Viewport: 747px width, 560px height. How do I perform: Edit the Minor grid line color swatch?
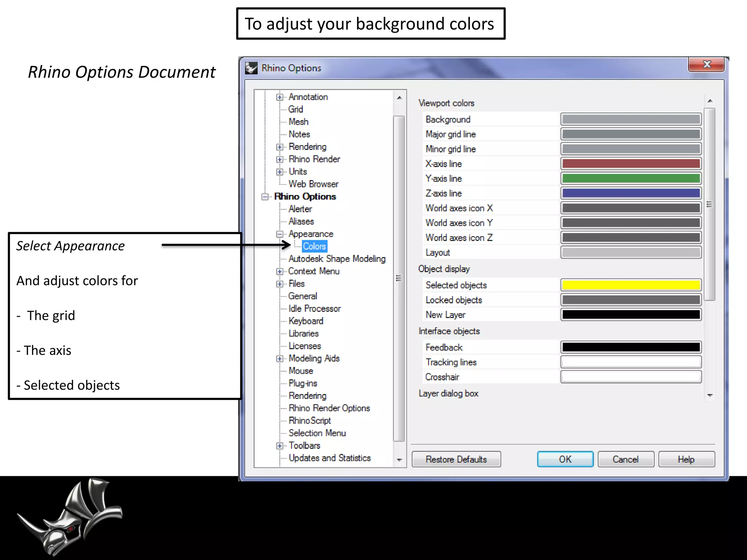(631, 149)
